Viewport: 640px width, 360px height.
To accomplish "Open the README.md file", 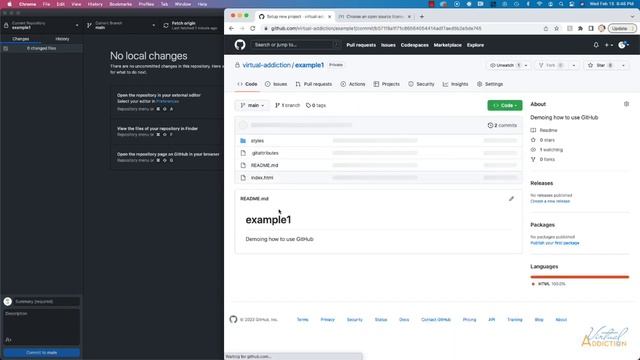I will click(264, 165).
